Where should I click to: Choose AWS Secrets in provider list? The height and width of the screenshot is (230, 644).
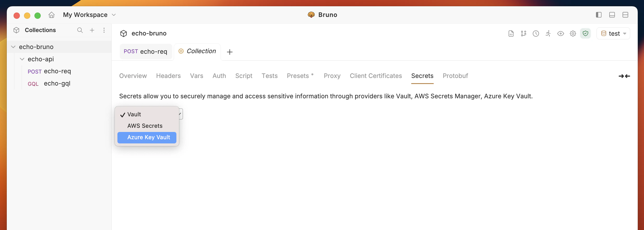[x=147, y=126]
